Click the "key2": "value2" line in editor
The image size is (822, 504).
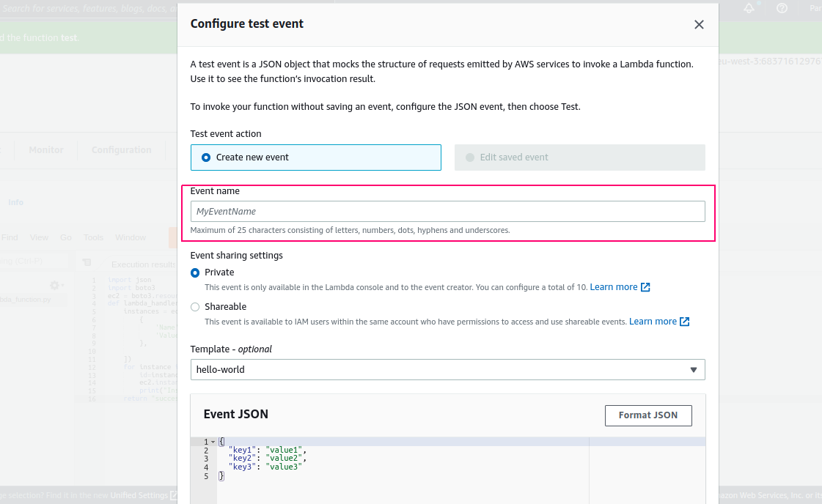(x=268, y=458)
